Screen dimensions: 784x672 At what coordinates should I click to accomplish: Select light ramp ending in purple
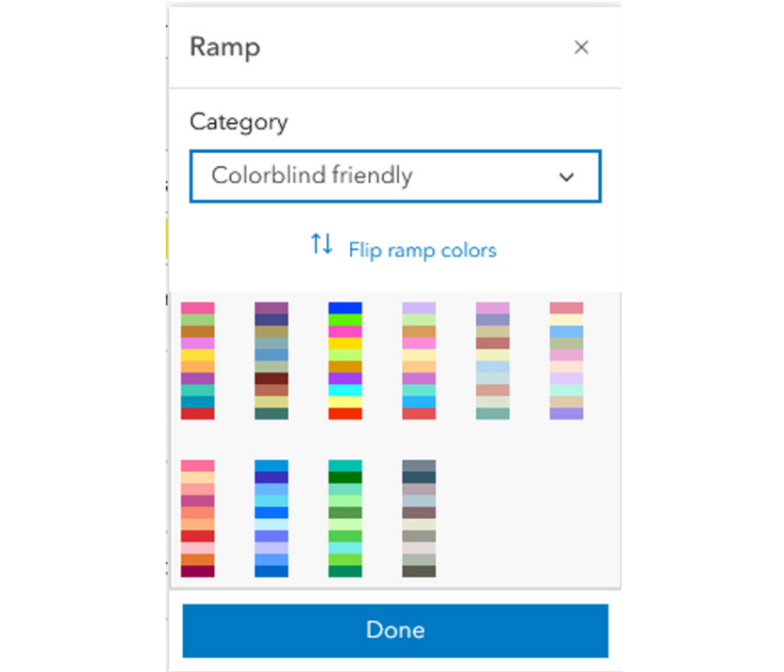click(x=566, y=360)
